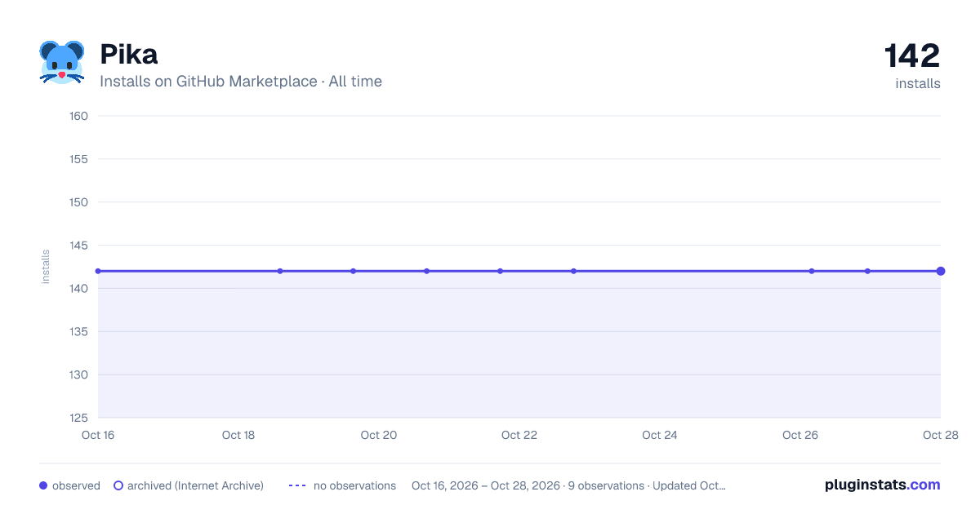Viewport: 980px width, 514px height.
Task: Click the 'Oct 26' x-axis label
Action: click(x=800, y=435)
